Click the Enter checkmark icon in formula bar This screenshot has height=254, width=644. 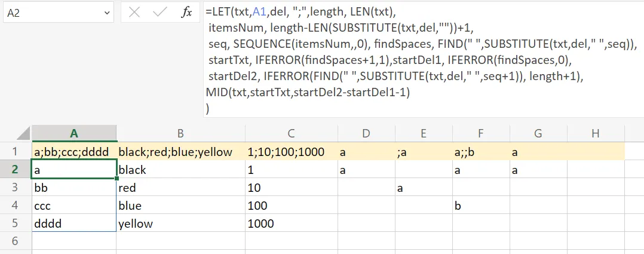160,12
